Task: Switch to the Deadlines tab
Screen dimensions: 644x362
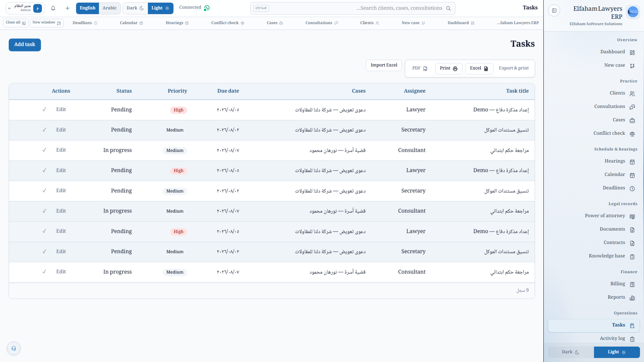Action: click(x=85, y=23)
